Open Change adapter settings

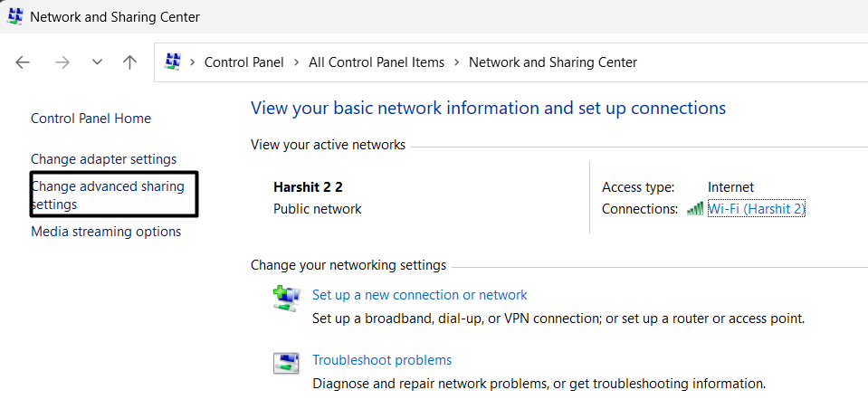[x=103, y=159]
